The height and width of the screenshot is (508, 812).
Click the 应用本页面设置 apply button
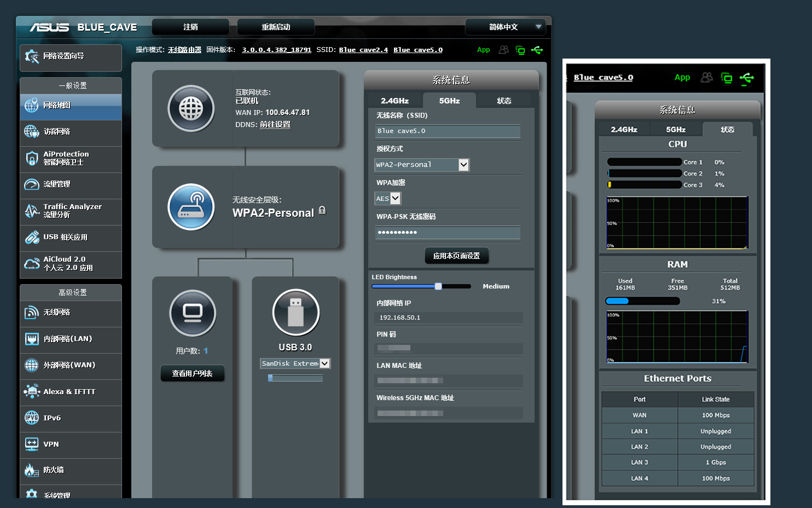click(x=456, y=256)
